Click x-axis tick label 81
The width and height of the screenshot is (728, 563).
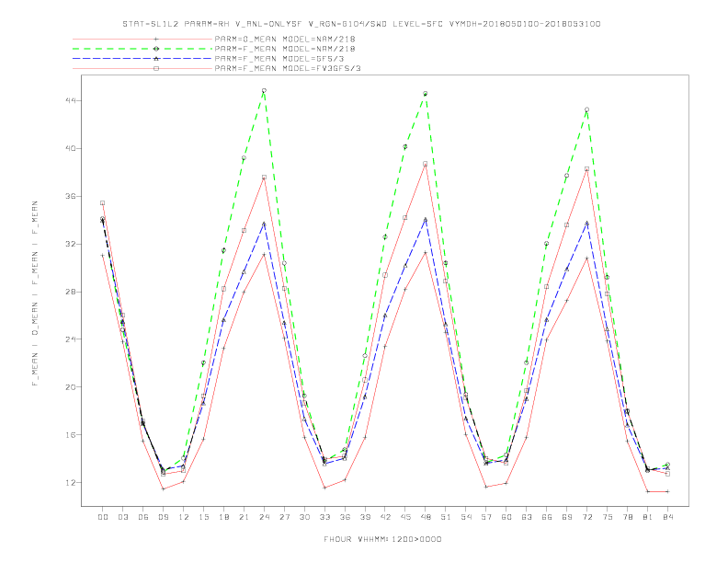(x=648, y=517)
